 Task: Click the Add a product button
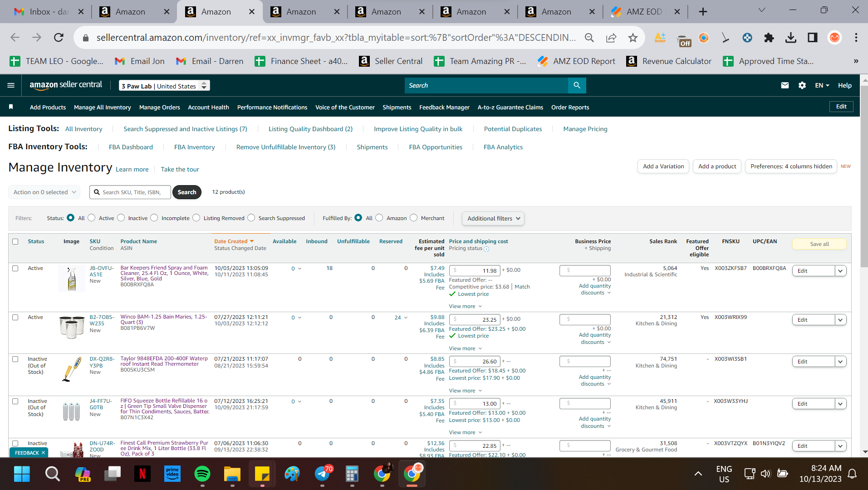point(717,167)
